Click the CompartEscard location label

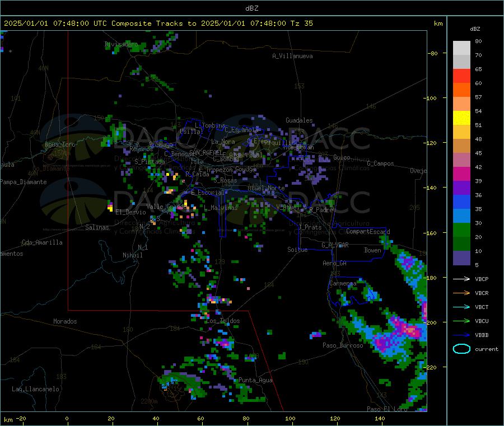[x=368, y=231]
